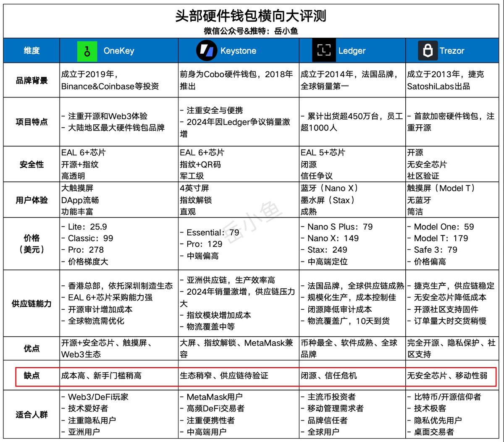Select the Ledger bracket logo icon
This screenshot has width=504, height=442.
coord(323,50)
